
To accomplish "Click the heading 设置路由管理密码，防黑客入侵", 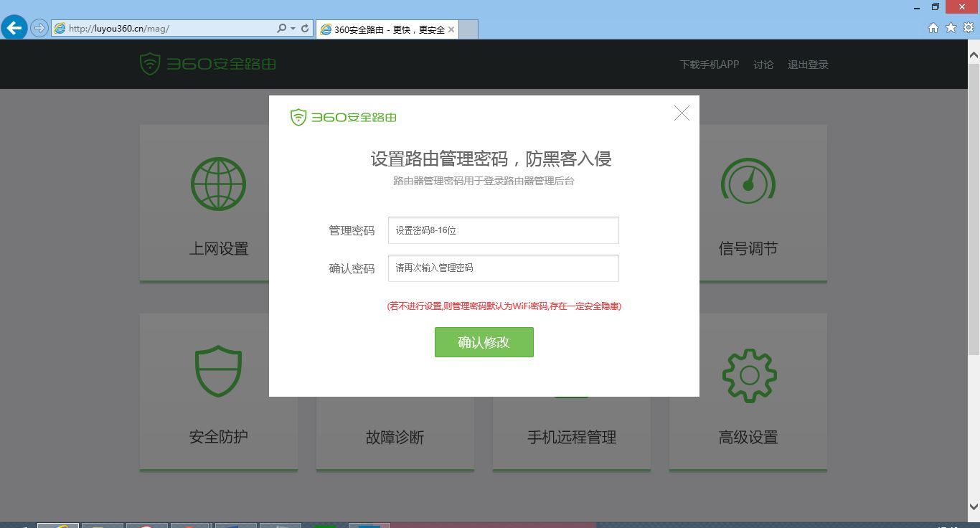I will point(491,159).
